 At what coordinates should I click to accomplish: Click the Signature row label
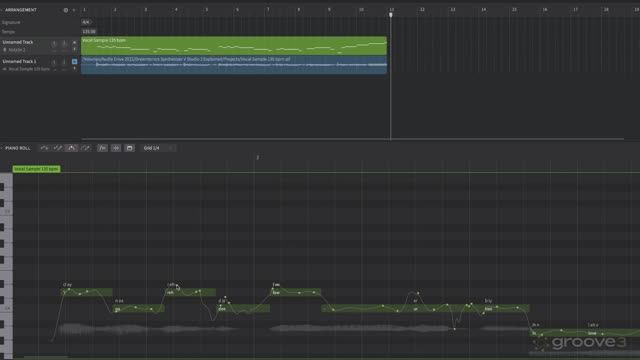tap(11, 22)
